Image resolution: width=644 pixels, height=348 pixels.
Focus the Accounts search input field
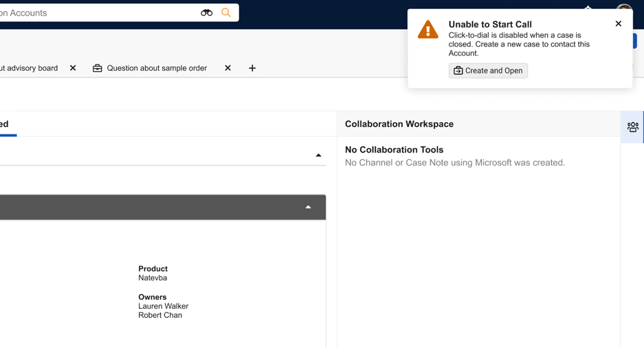click(96, 13)
